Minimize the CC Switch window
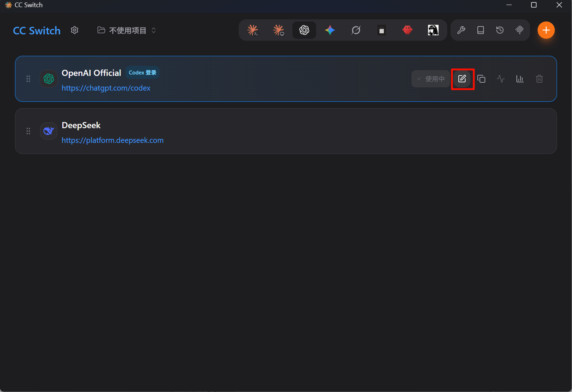Image resolution: width=572 pixels, height=392 pixels. pyautogui.click(x=509, y=5)
